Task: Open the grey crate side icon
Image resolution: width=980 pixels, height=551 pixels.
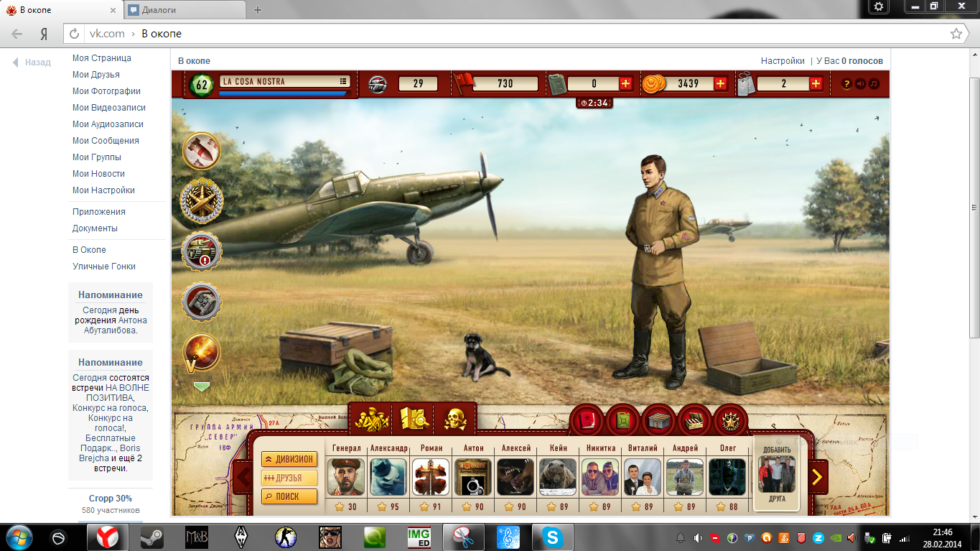Action: coord(202,302)
